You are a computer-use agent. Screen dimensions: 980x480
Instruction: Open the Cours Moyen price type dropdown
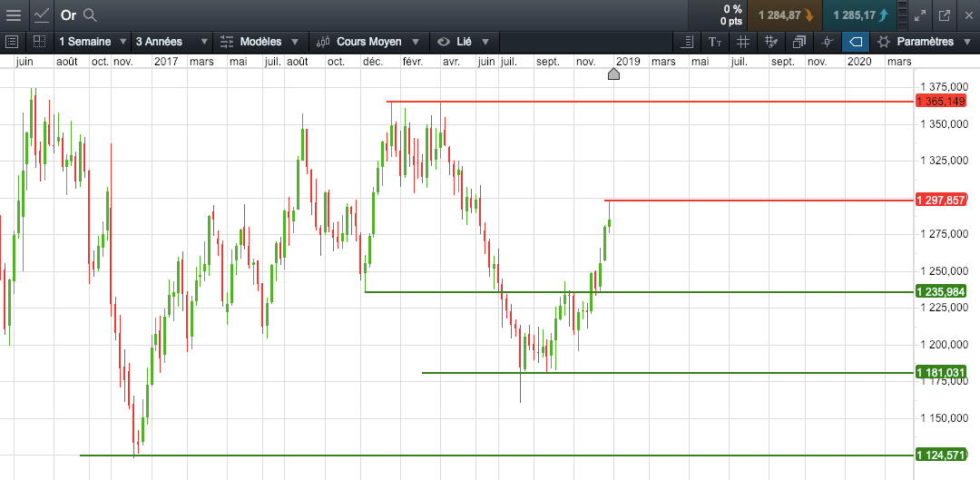pos(368,42)
